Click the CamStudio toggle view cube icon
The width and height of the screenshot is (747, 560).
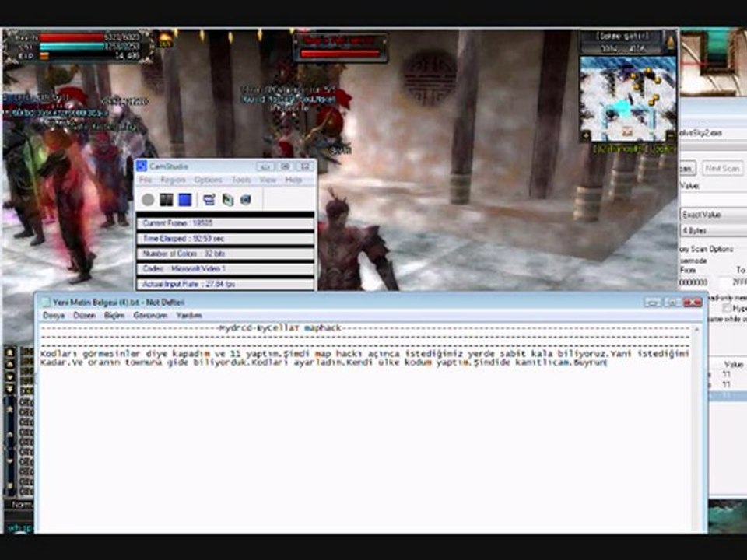coord(246,200)
